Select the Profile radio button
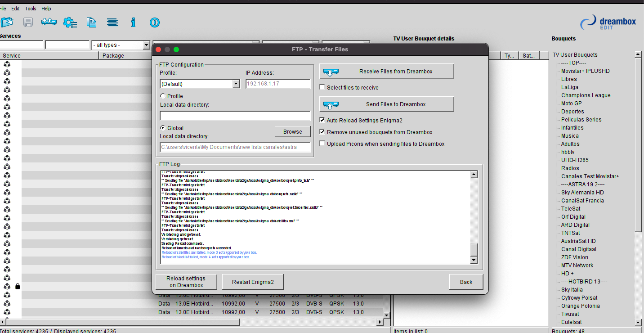 coord(163,96)
